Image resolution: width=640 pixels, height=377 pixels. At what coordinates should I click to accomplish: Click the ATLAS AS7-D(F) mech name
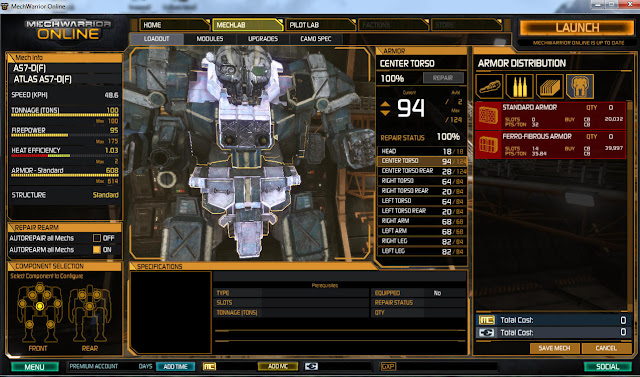[42, 79]
